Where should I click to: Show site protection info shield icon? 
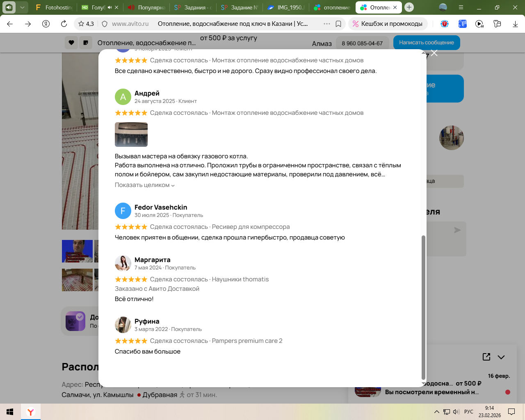105,24
